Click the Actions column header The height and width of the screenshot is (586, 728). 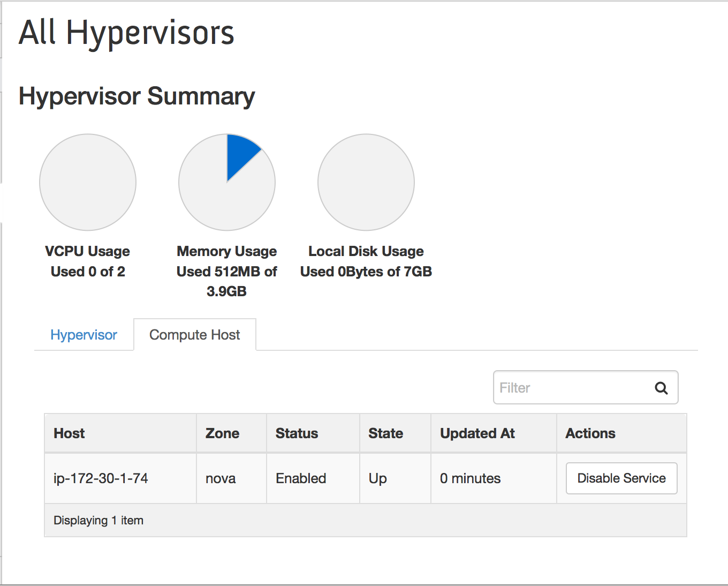coord(590,433)
